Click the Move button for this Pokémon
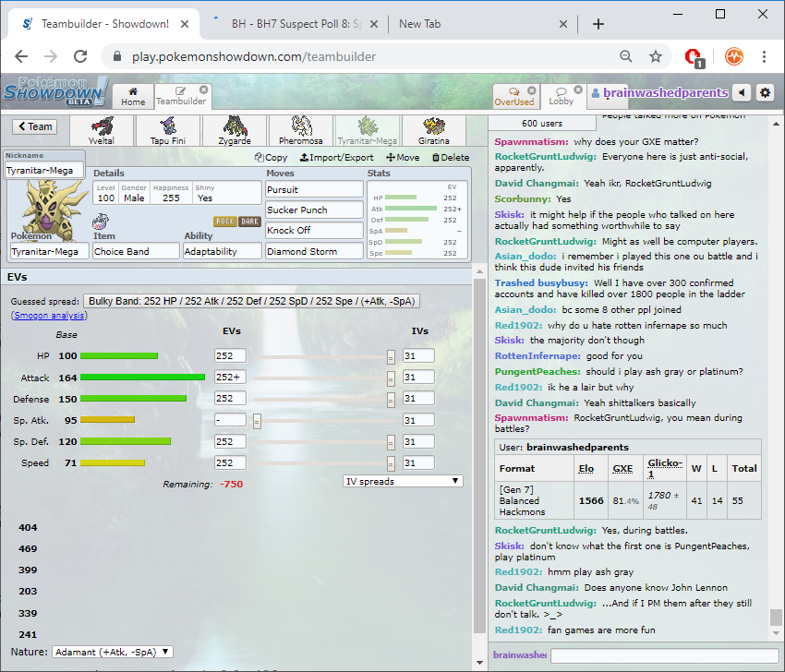This screenshot has width=785, height=672. pos(403,158)
